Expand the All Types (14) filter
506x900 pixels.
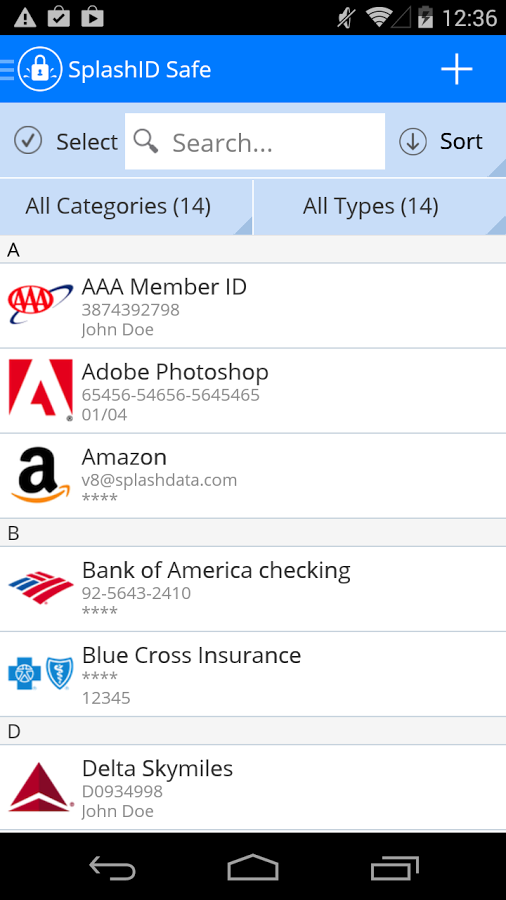click(x=380, y=207)
